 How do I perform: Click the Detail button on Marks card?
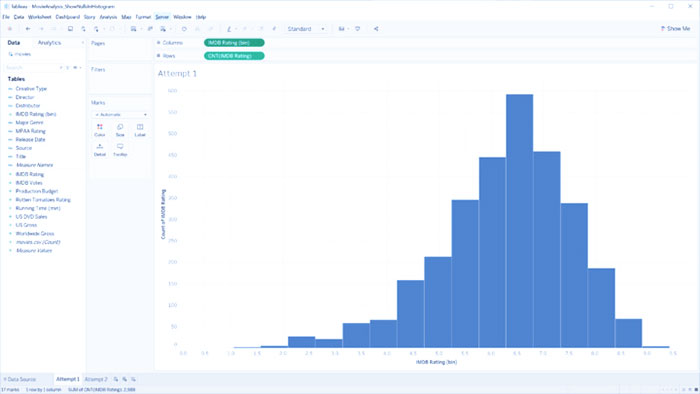100,150
